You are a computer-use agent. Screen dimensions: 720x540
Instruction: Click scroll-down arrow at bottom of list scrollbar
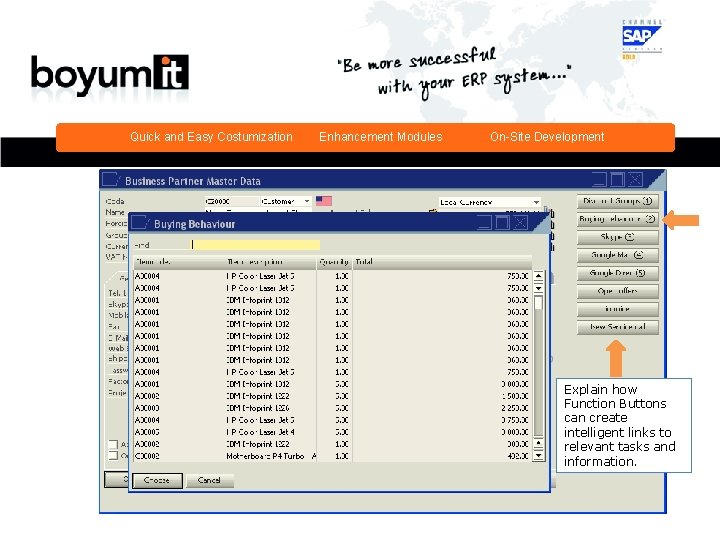pos(538,456)
